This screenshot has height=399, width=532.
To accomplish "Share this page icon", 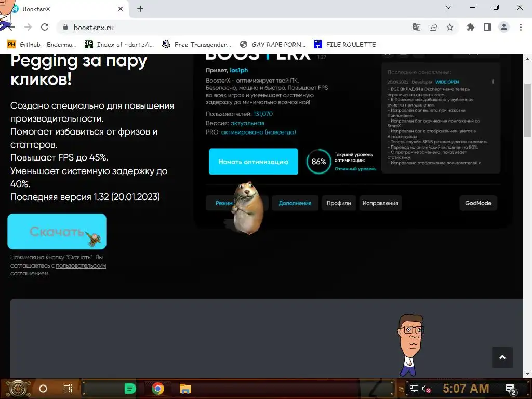I will coord(433,27).
